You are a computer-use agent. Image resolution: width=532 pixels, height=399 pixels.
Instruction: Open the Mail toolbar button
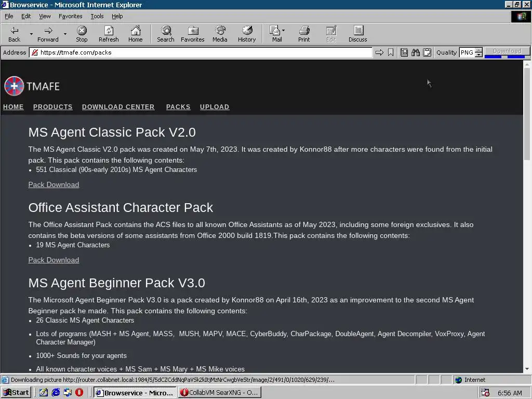pos(275,34)
